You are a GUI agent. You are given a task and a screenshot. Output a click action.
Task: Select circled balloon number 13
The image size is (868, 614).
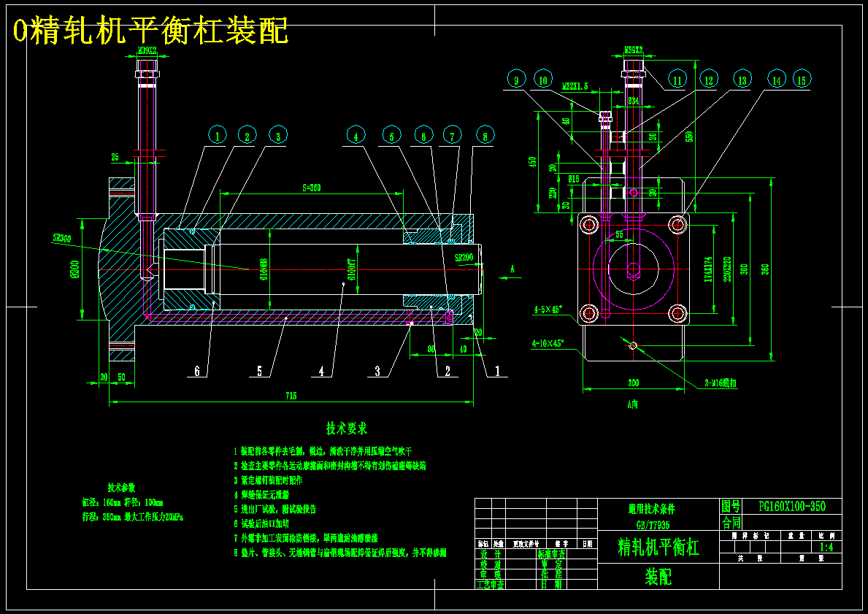(x=742, y=79)
